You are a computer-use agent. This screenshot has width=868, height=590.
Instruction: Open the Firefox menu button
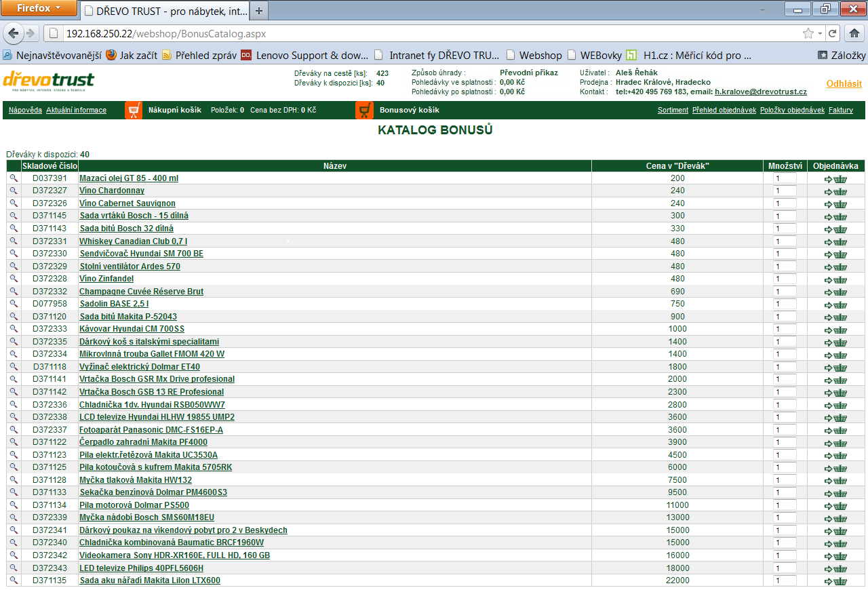pyautogui.click(x=38, y=8)
